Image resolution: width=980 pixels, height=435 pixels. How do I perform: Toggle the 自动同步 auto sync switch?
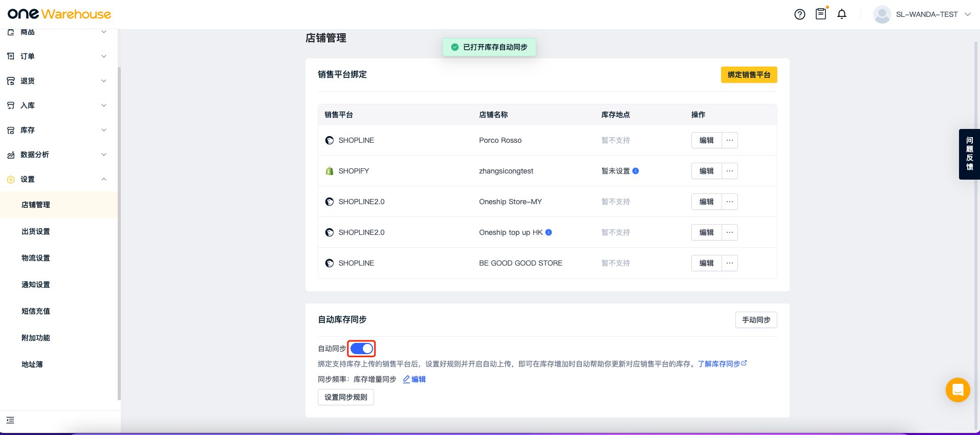click(362, 349)
